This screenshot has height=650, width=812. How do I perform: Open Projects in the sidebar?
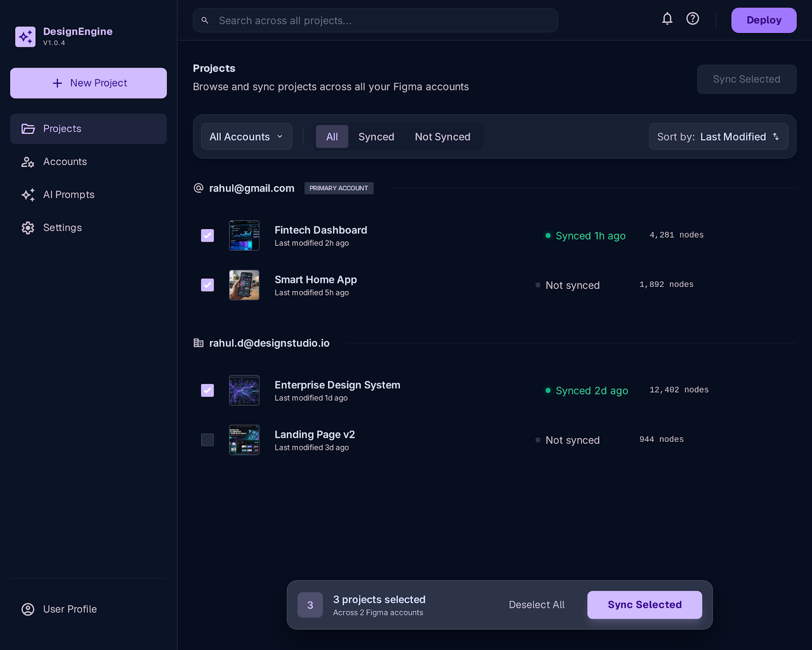pos(88,129)
